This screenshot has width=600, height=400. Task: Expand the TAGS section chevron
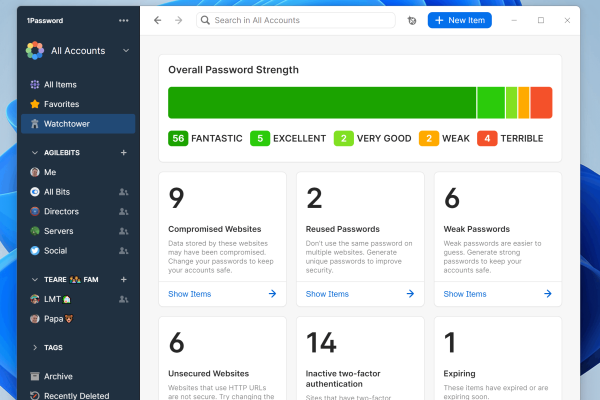tap(35, 348)
